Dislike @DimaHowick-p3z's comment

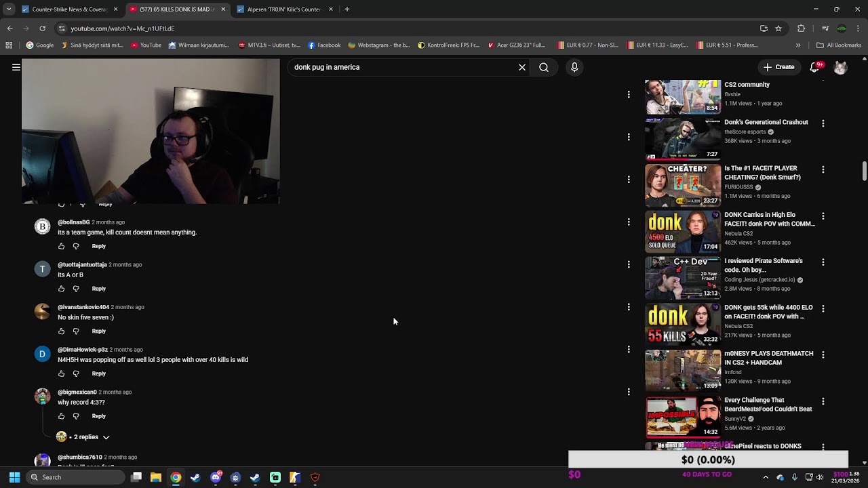pos(76,373)
